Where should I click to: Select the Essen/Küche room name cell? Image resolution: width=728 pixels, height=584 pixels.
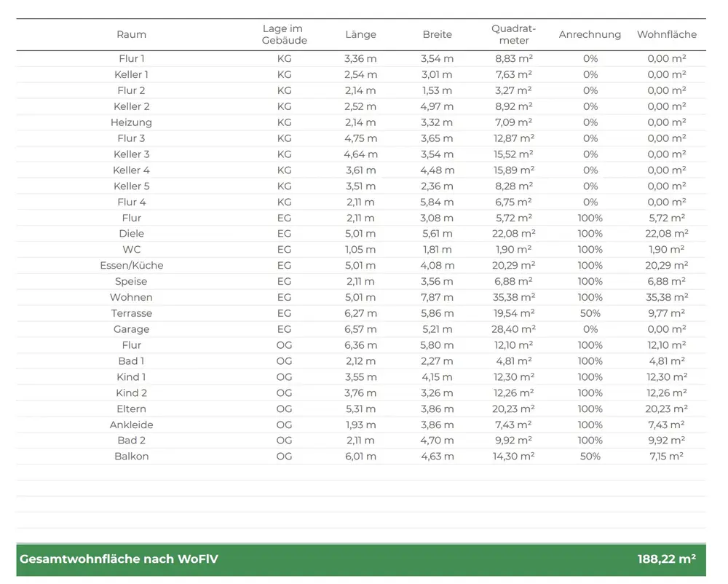[131, 266]
